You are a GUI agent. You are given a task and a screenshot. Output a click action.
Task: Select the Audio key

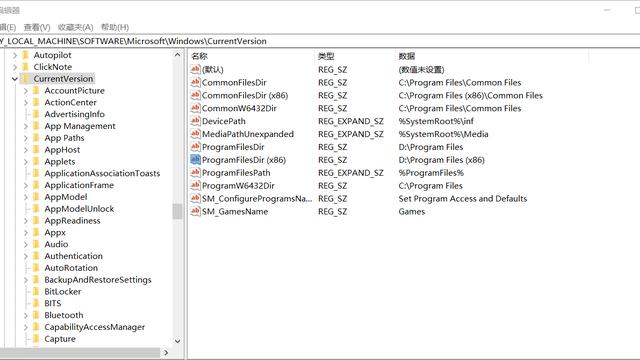(x=56, y=244)
